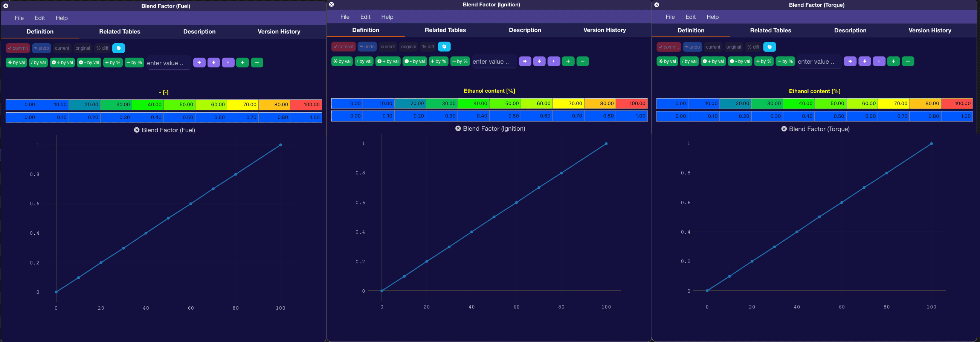Click '+ by %' button in Ignition window

click(438, 61)
